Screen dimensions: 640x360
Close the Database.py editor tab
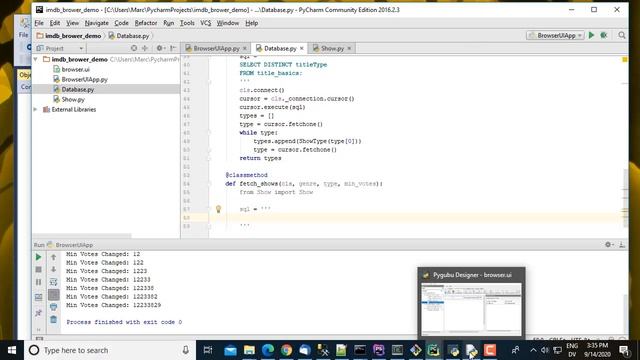click(x=302, y=48)
